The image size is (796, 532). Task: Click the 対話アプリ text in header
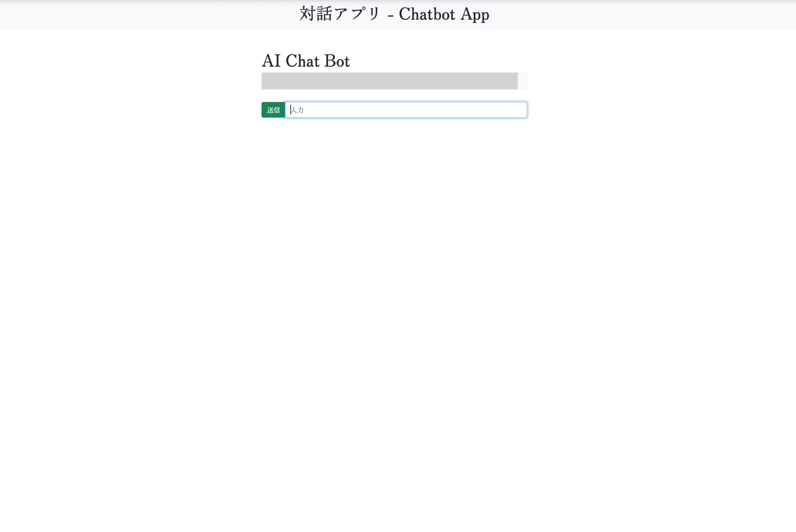(x=340, y=14)
